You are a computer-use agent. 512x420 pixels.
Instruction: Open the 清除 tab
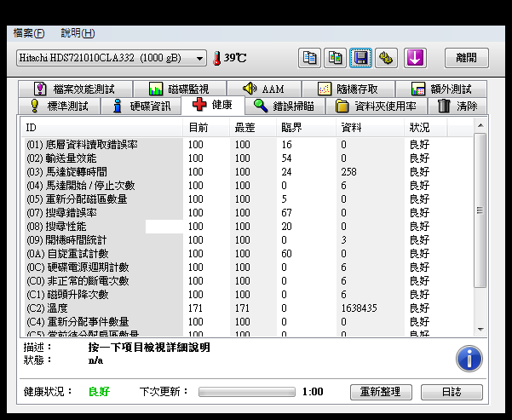coord(457,106)
